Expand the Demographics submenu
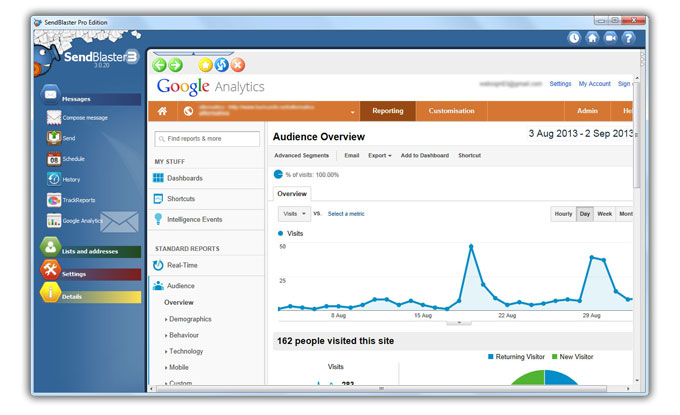 (x=188, y=319)
